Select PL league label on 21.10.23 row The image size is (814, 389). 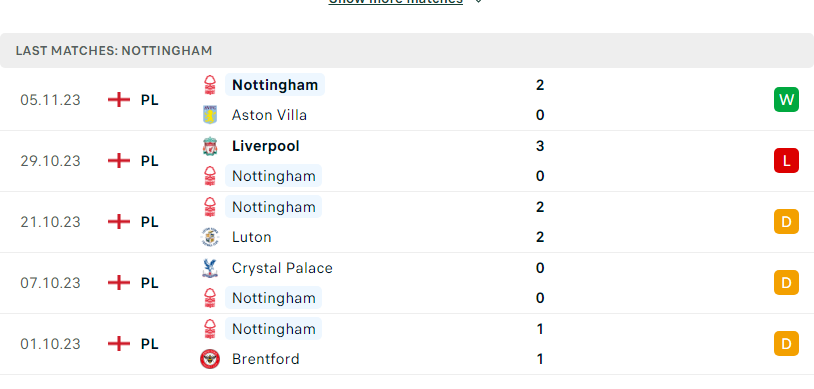click(x=150, y=222)
